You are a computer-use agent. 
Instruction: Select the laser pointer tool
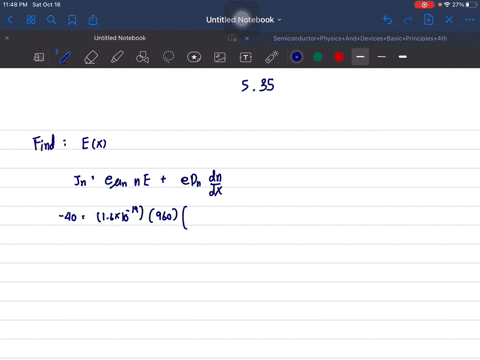pos(272,57)
